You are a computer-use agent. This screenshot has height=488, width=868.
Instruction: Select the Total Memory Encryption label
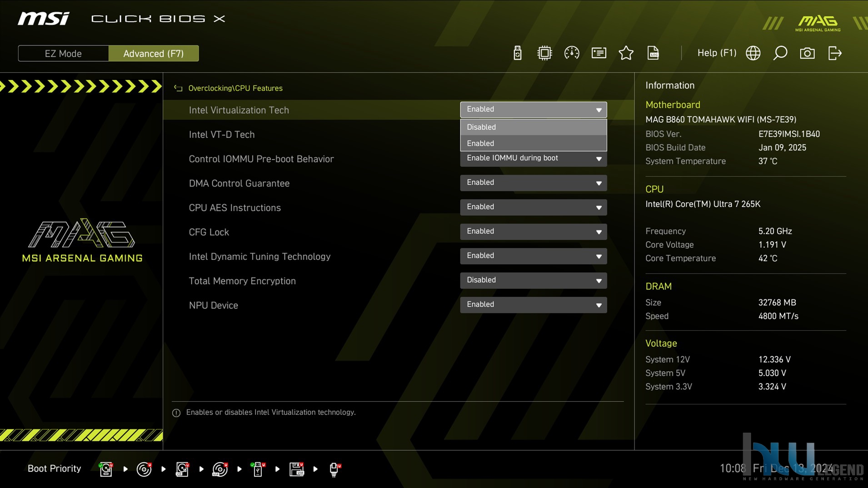pyautogui.click(x=242, y=281)
